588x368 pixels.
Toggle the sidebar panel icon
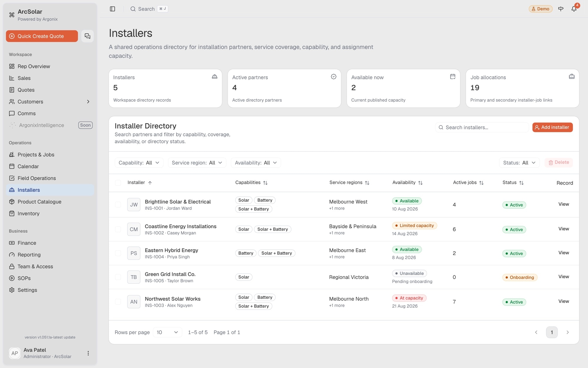(x=112, y=9)
